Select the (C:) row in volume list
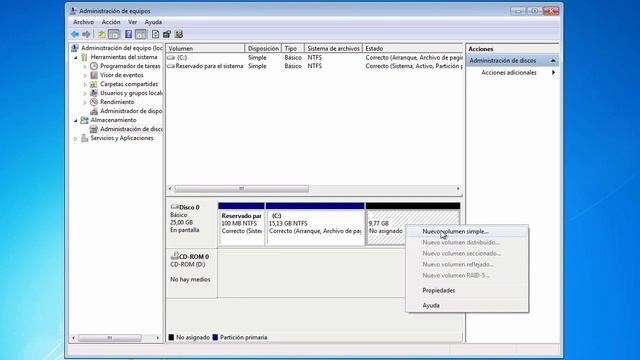 tap(314, 58)
